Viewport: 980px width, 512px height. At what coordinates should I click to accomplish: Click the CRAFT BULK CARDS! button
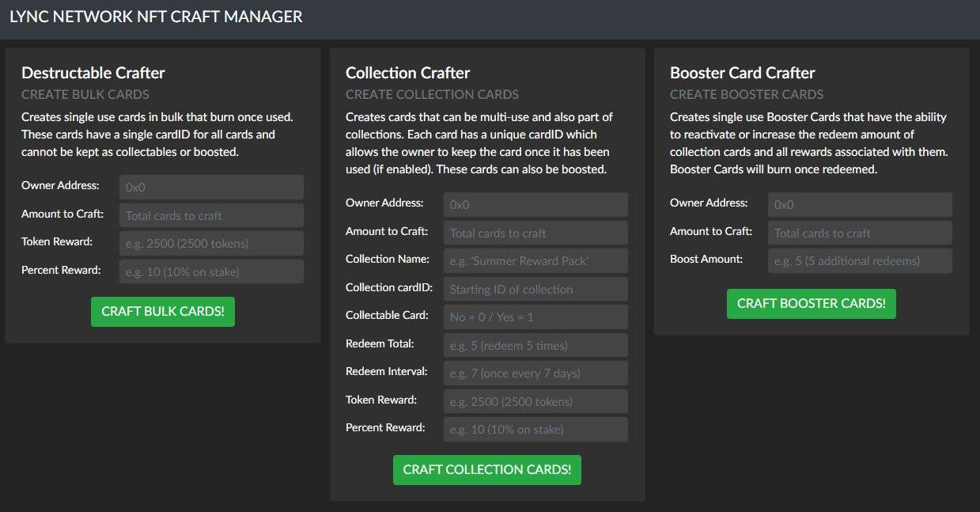point(162,312)
